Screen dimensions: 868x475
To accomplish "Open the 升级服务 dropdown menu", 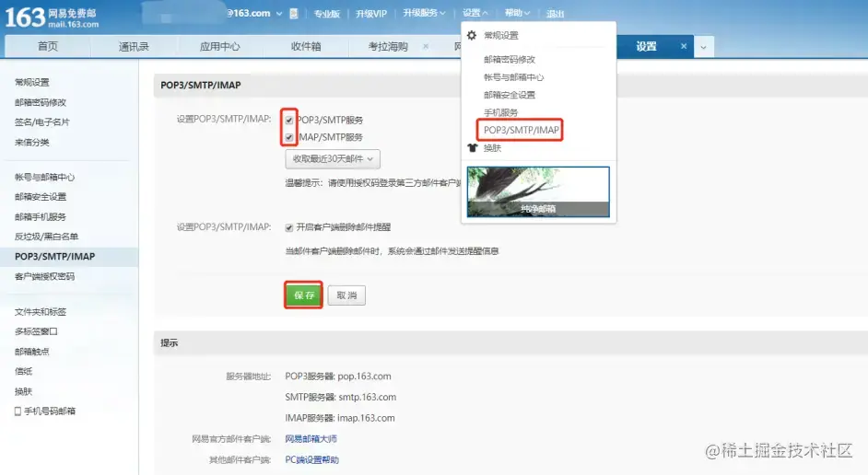I will pyautogui.click(x=424, y=13).
